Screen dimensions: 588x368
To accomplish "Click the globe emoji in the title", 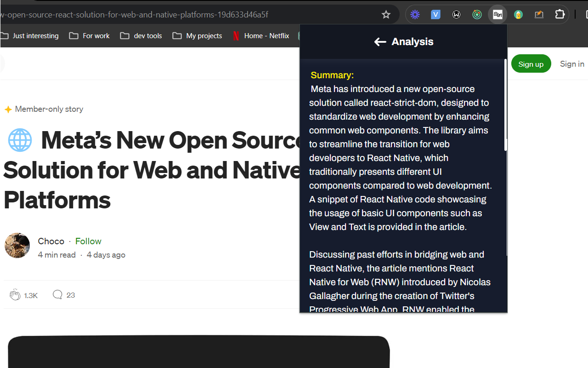I will [20, 140].
